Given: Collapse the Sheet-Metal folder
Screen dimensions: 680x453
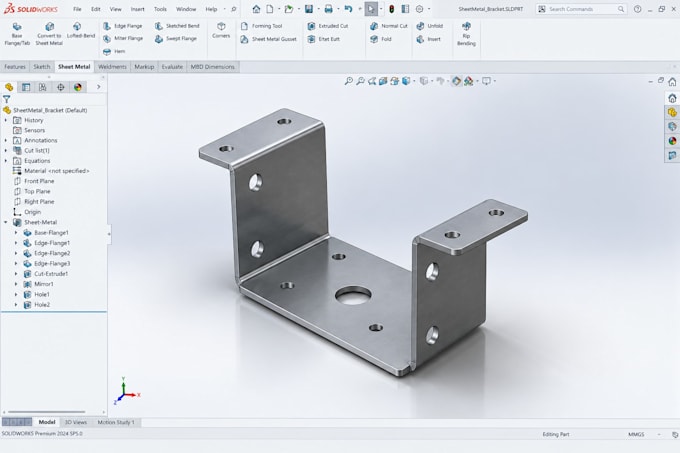Looking at the screenshot, I should (x=6, y=222).
